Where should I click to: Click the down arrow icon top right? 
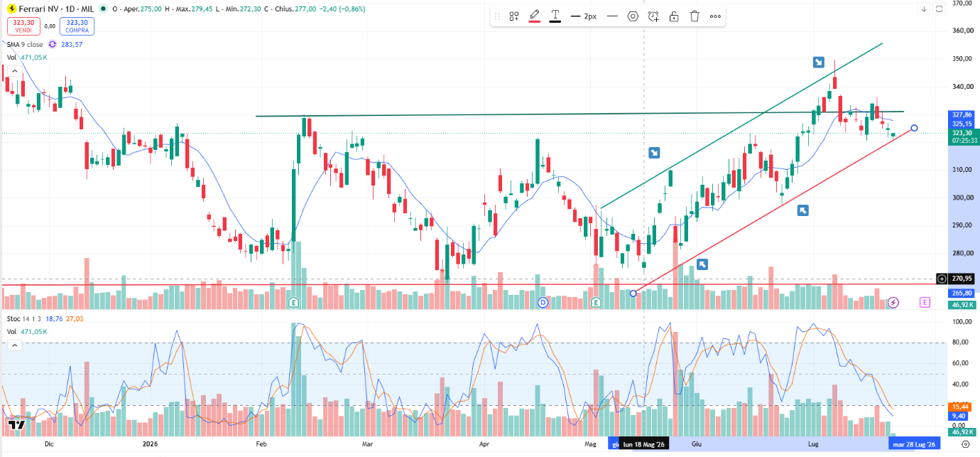924,9
